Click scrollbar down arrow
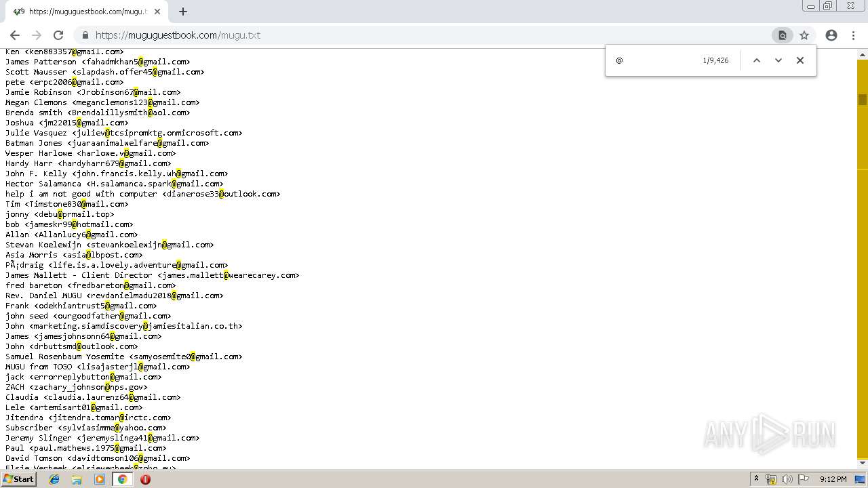Screen dimensions: 868x488 point(863,464)
